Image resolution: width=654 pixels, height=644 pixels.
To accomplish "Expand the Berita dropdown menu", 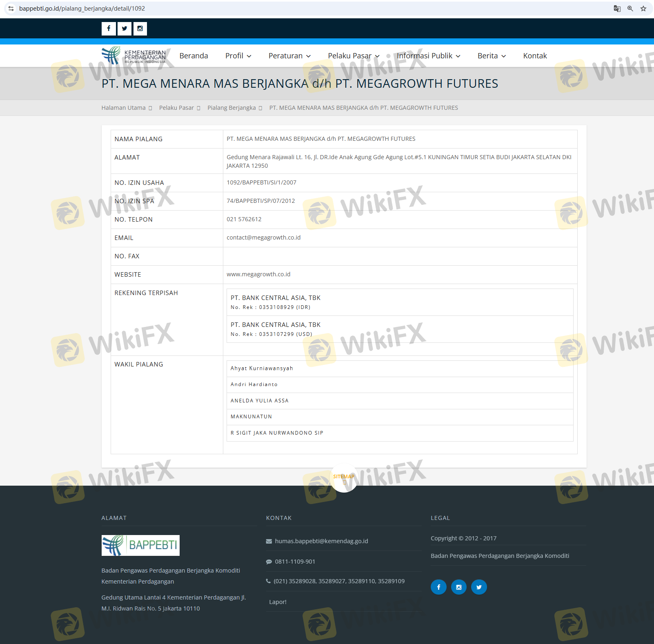I will pos(492,56).
